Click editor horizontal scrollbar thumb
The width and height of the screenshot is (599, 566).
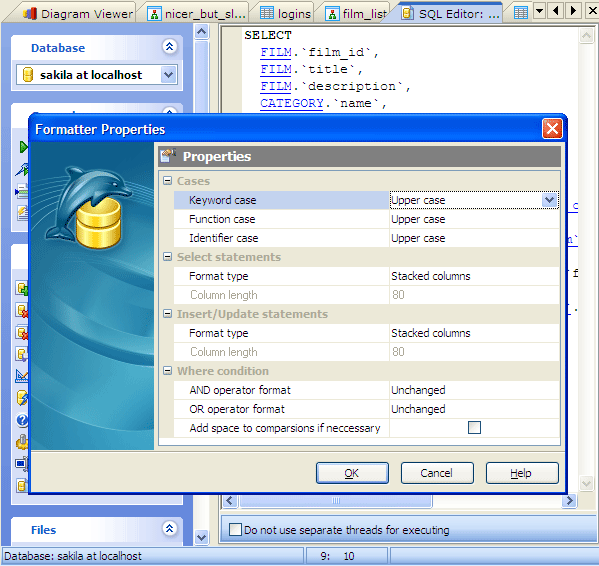coord(335,500)
